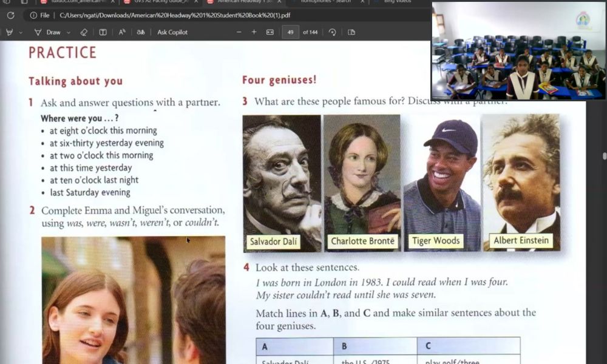The height and width of the screenshot is (364, 607).
Task: Click the PRACTICE heading
Action: click(x=63, y=53)
